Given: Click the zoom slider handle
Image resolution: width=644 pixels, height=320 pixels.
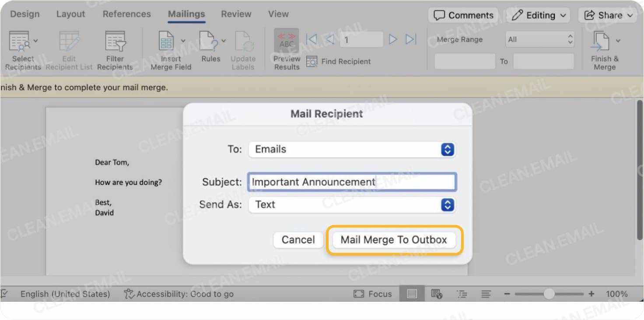Looking at the screenshot, I should point(549,294).
